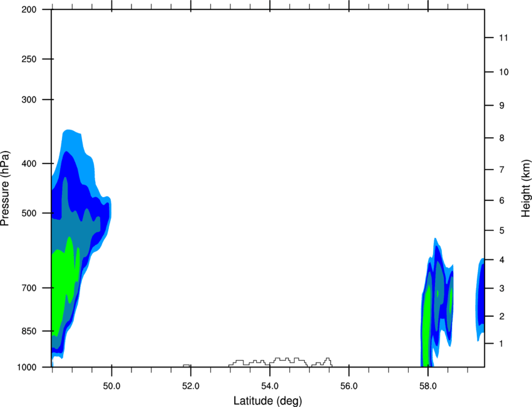Click the 'Latitude (deg)' axis title

pyautogui.click(x=268, y=401)
